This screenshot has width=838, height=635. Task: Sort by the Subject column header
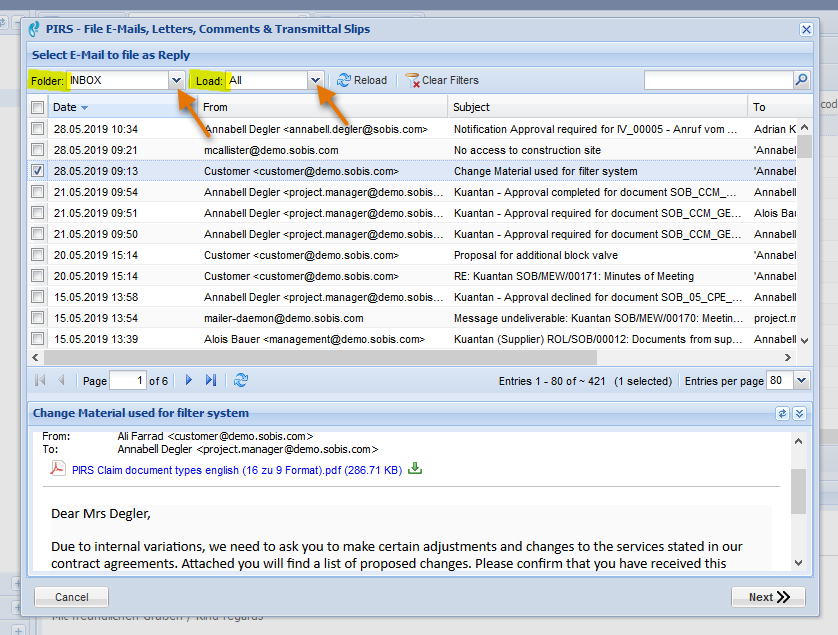click(472, 107)
